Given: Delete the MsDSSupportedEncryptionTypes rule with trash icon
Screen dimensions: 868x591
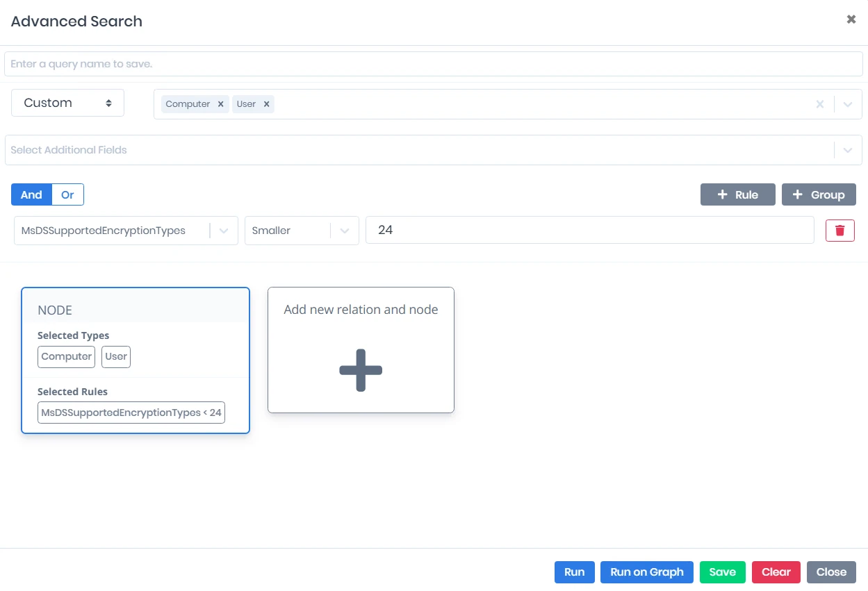Looking at the screenshot, I should coord(840,231).
